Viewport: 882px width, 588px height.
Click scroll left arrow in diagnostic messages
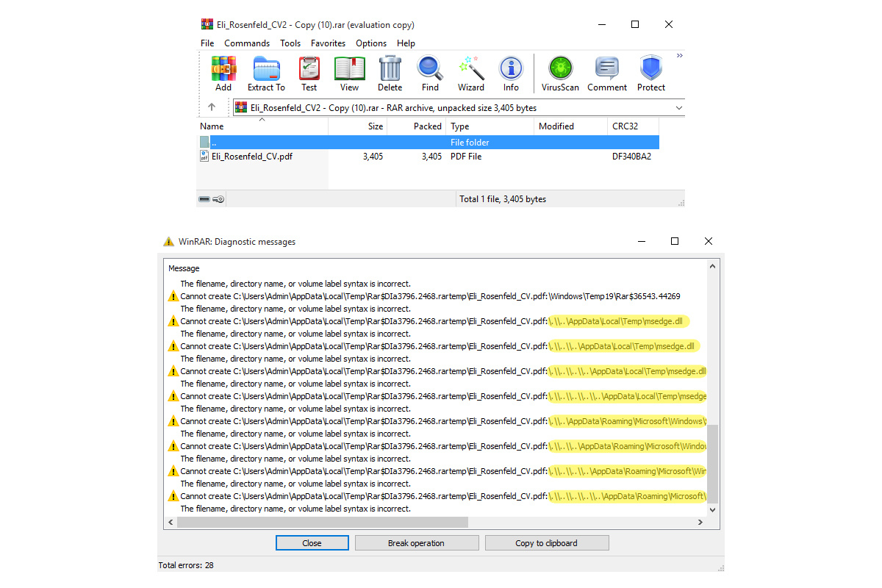pyautogui.click(x=171, y=522)
